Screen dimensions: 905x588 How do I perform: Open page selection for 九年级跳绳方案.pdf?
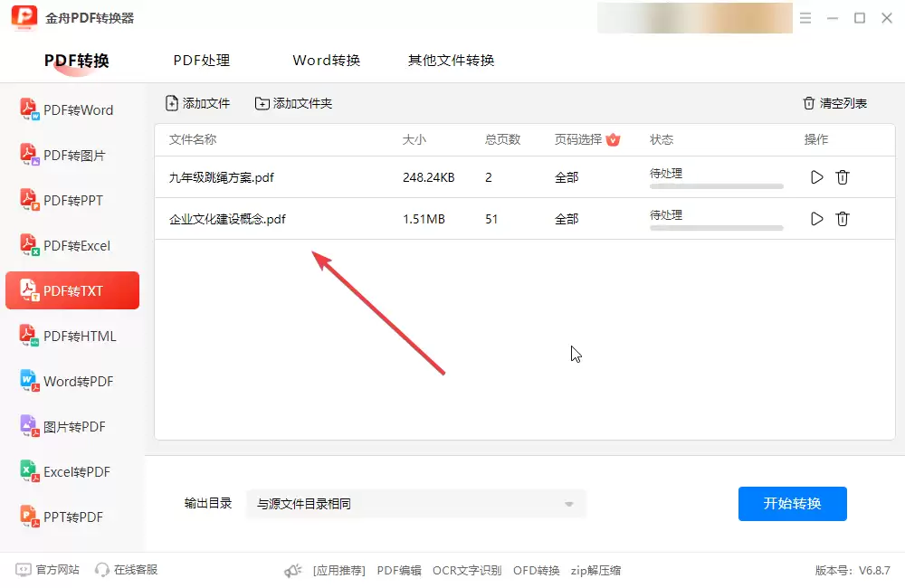tap(567, 177)
